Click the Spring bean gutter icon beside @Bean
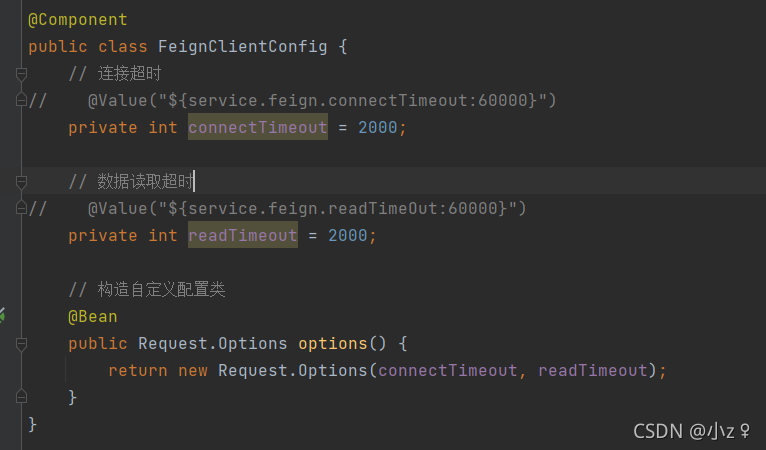 [3, 316]
